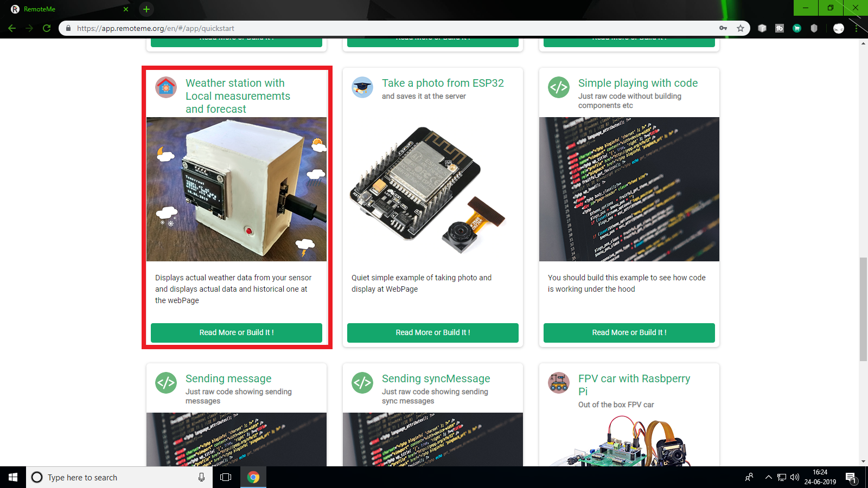Open Take a photo from ESP32 title
The width and height of the screenshot is (868, 488).
point(443,83)
